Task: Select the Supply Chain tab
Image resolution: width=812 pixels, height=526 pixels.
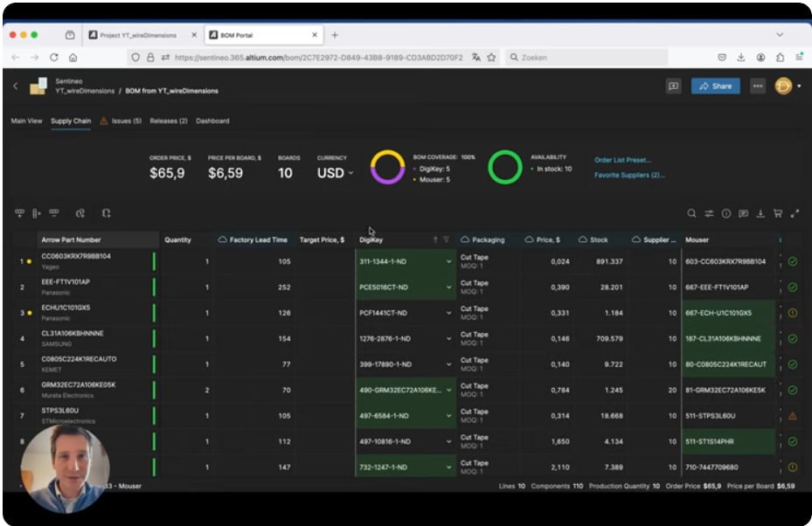Action: point(71,121)
